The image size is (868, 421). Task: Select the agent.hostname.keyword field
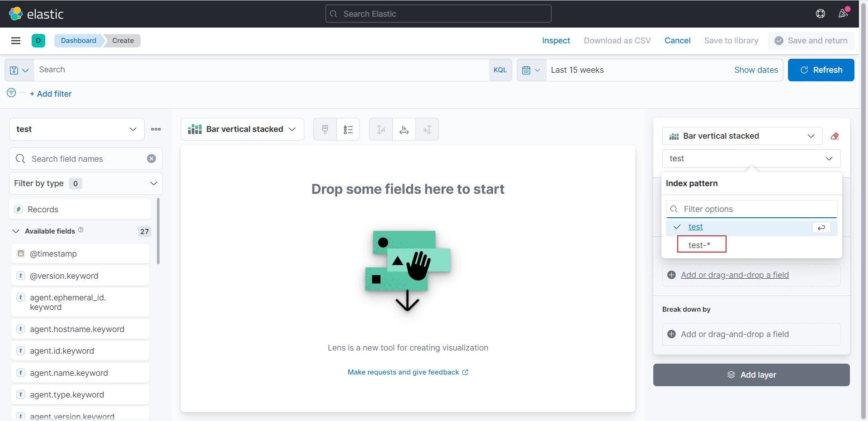pos(80,329)
